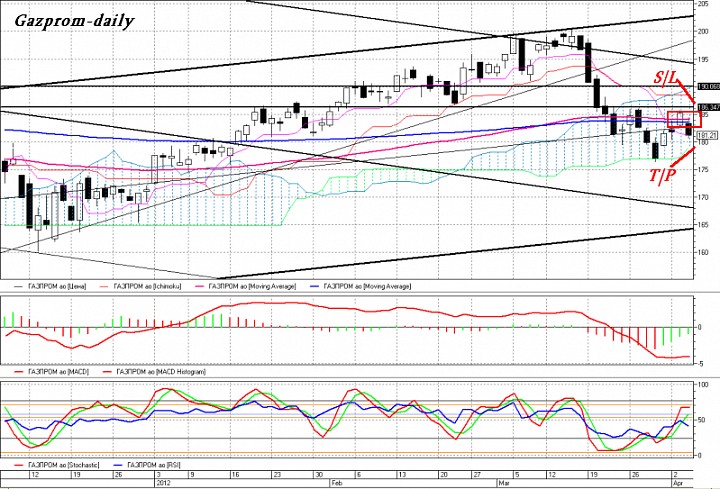Click the 175 price axis label

pos(703,169)
